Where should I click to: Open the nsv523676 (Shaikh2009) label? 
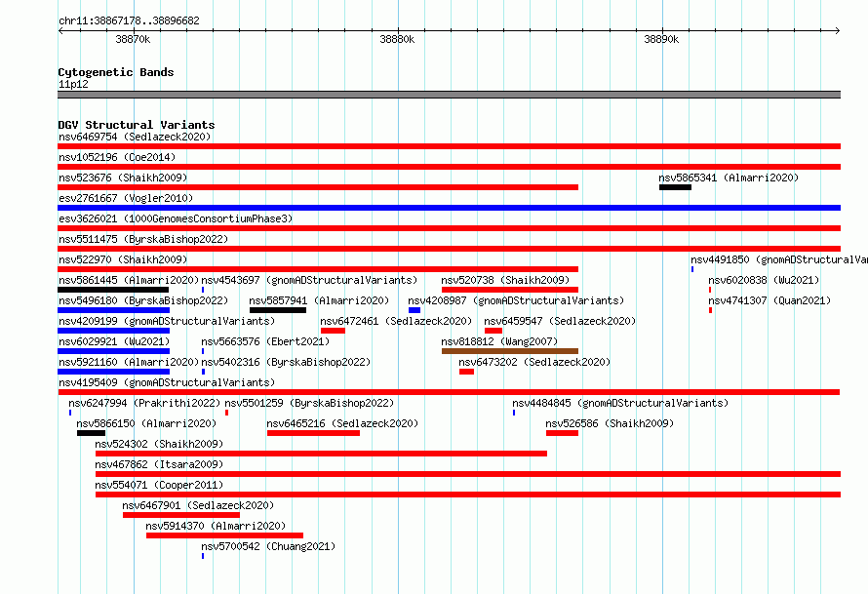pos(123,178)
